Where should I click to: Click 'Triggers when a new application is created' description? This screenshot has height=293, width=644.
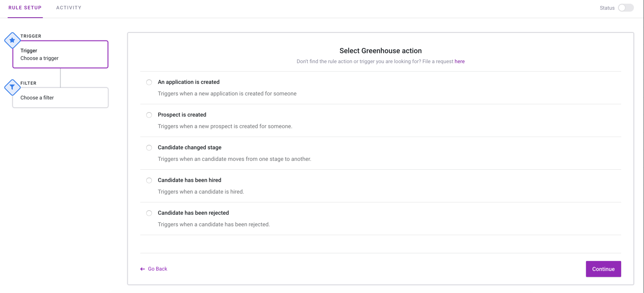point(227,93)
